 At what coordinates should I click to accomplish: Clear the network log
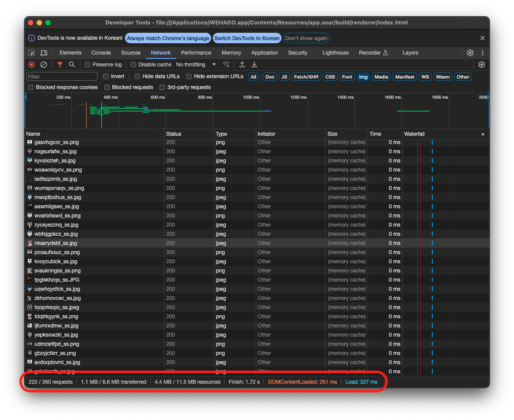(x=44, y=65)
